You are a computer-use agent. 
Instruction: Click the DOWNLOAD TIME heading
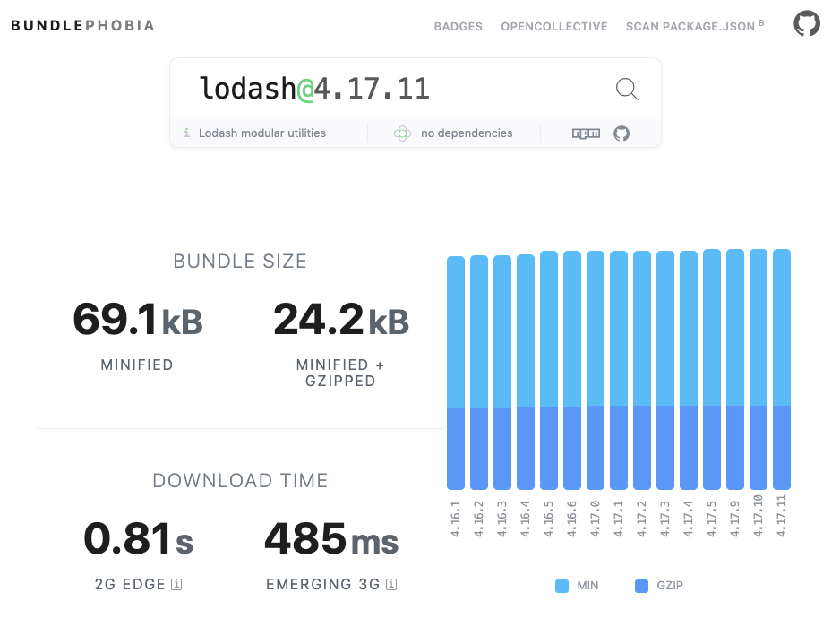[240, 481]
